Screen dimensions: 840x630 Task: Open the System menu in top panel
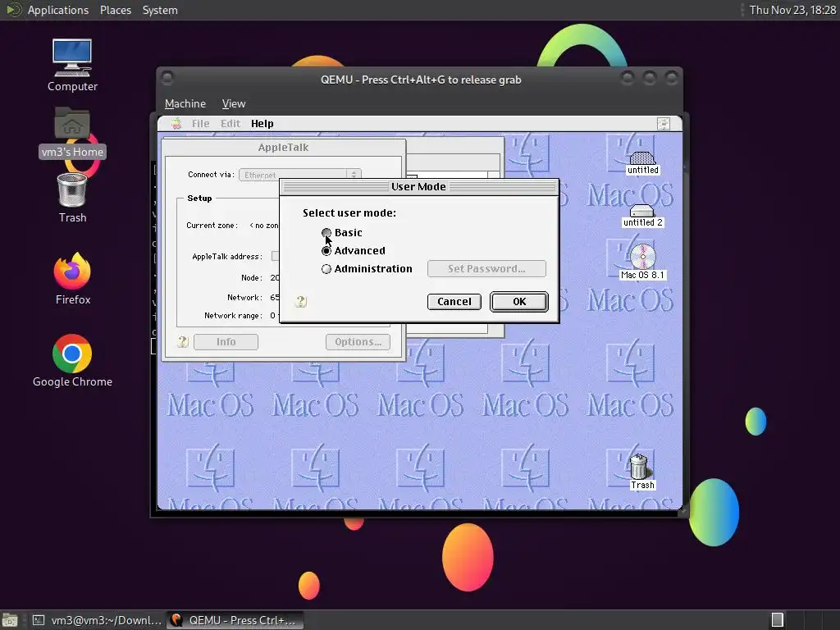[160, 10]
